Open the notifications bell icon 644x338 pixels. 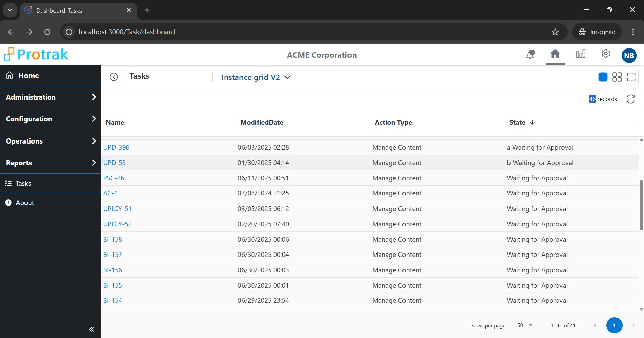pos(530,54)
